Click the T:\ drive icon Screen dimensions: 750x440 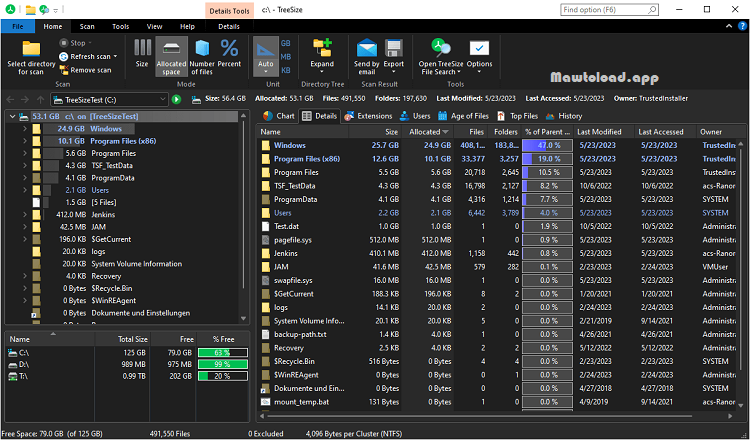click(x=12, y=376)
